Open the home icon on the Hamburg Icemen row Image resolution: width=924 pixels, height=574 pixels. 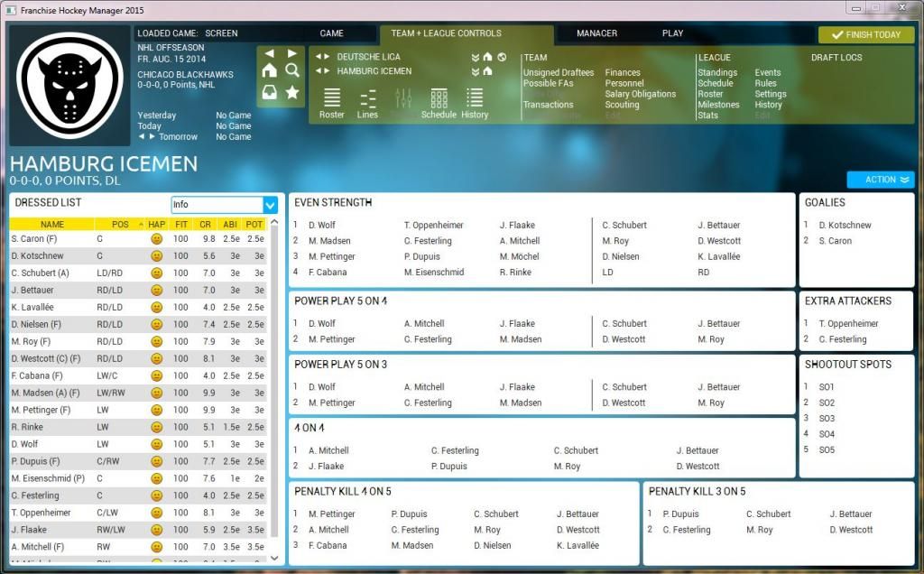487,71
